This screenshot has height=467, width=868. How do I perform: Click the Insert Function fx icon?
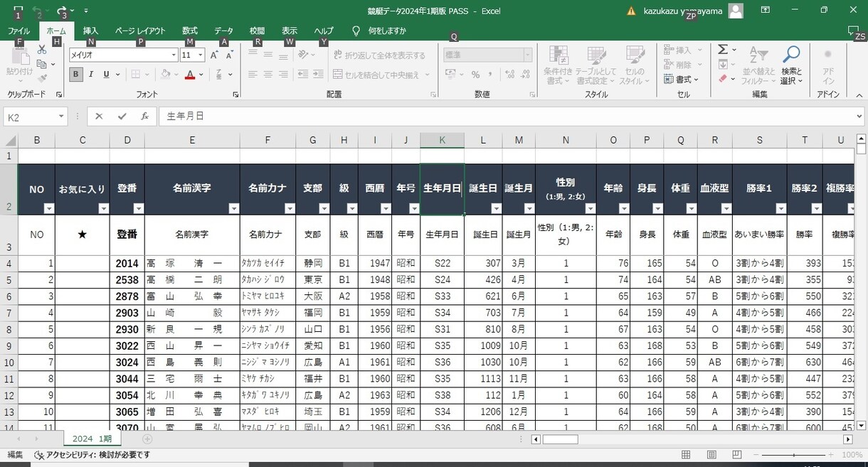[x=144, y=117]
